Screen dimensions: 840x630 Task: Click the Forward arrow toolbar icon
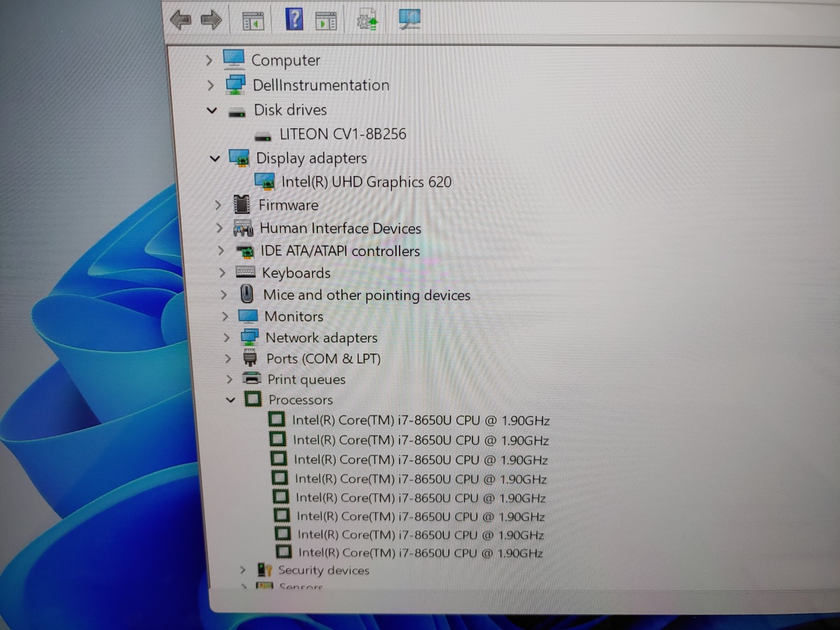(211, 20)
